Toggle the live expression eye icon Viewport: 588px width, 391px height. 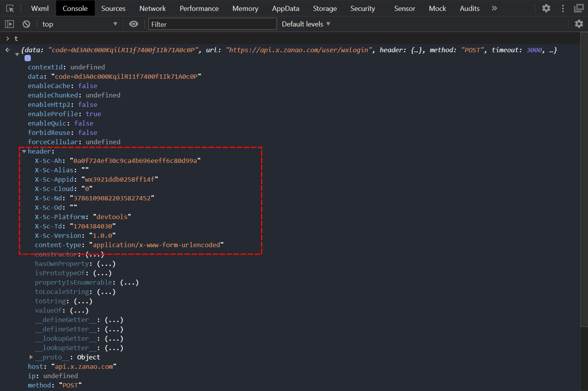pos(134,24)
